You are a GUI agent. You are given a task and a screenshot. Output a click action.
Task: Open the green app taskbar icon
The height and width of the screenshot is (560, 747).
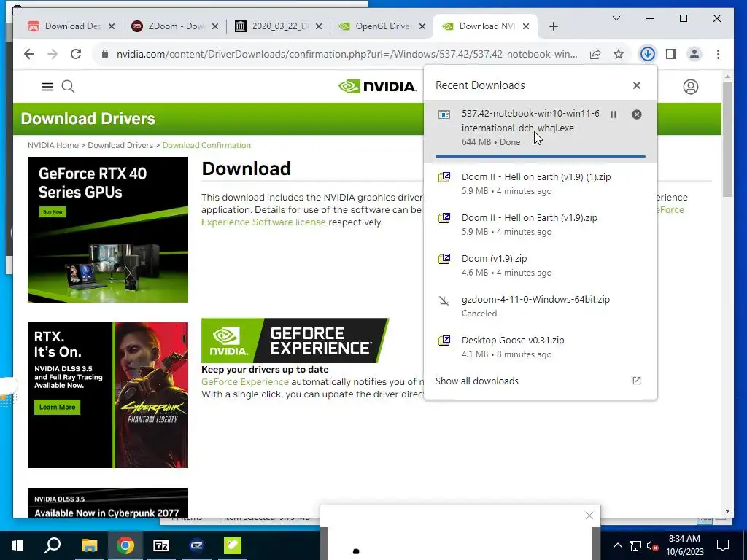[x=233, y=545]
